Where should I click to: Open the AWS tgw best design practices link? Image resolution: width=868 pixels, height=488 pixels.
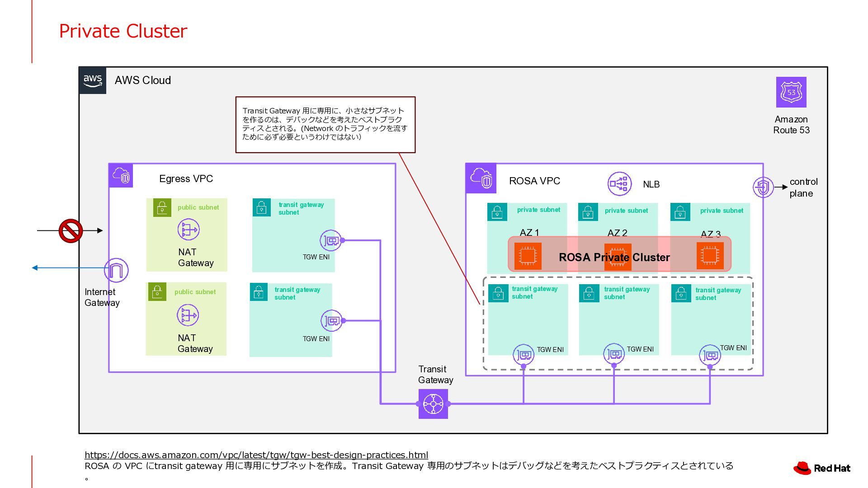(256, 455)
